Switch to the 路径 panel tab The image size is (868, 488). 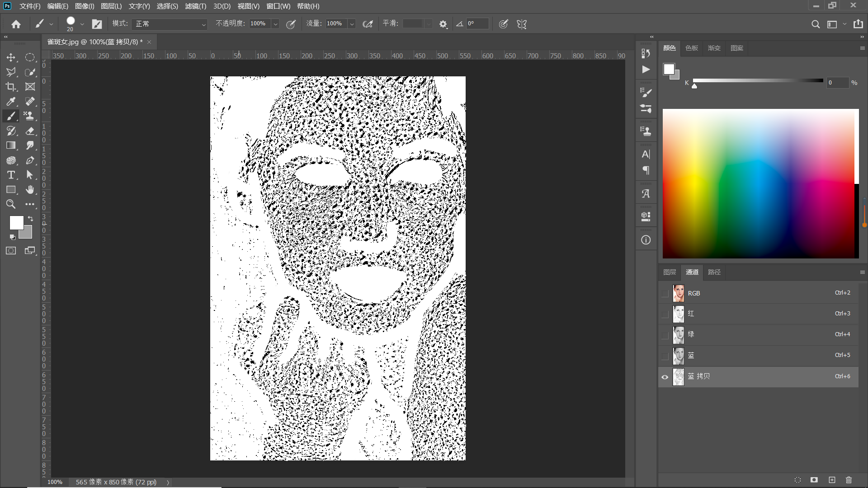pyautogui.click(x=714, y=272)
